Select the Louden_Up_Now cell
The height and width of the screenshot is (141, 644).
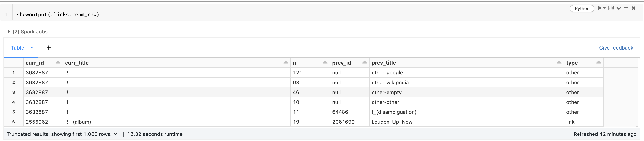coord(392,122)
